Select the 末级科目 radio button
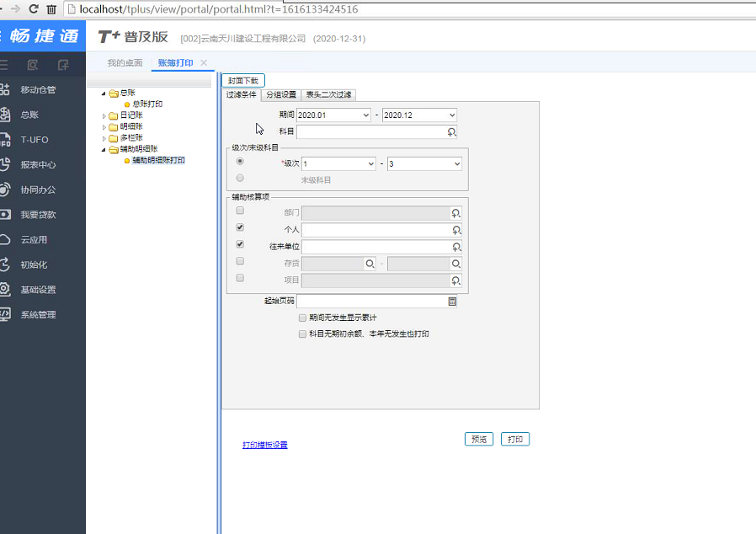 click(240, 178)
